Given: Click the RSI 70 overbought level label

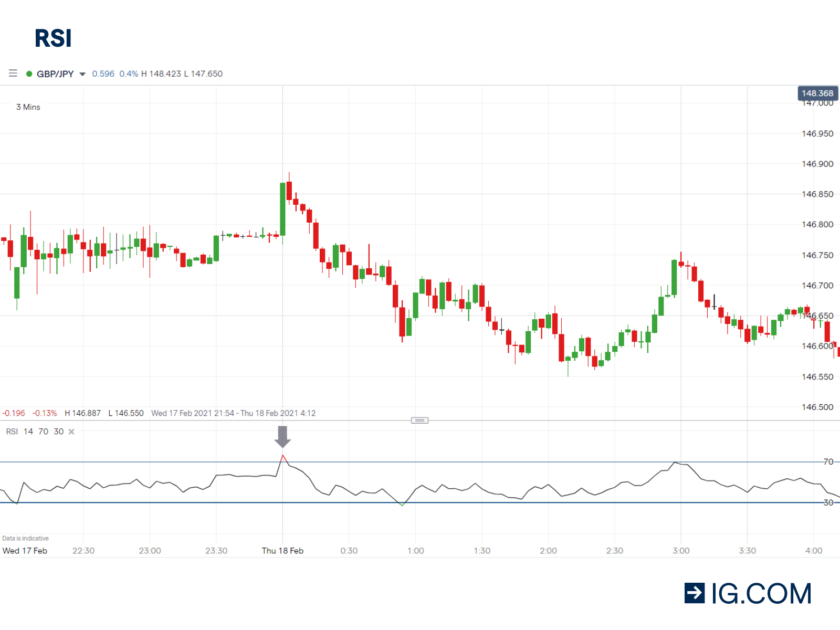Looking at the screenshot, I should tap(828, 462).
